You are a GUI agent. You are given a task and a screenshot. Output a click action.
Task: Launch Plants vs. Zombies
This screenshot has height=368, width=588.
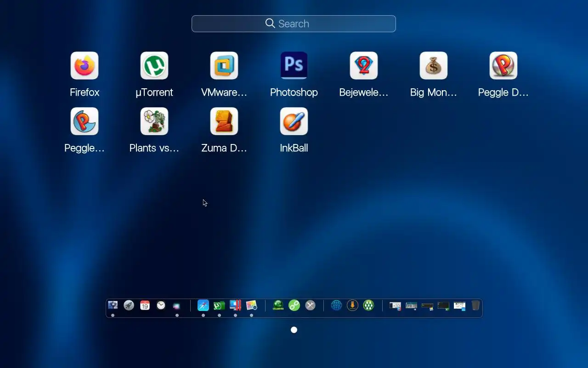pos(154,121)
